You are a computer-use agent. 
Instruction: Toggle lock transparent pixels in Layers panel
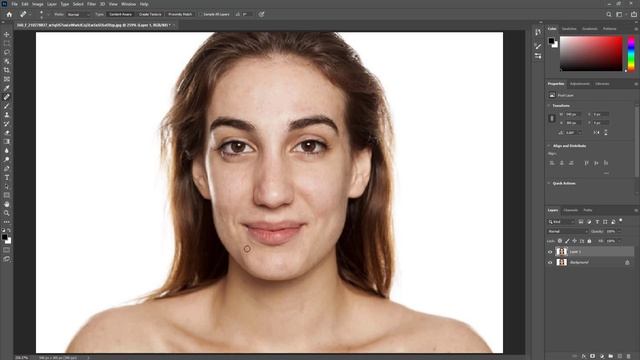coord(560,241)
